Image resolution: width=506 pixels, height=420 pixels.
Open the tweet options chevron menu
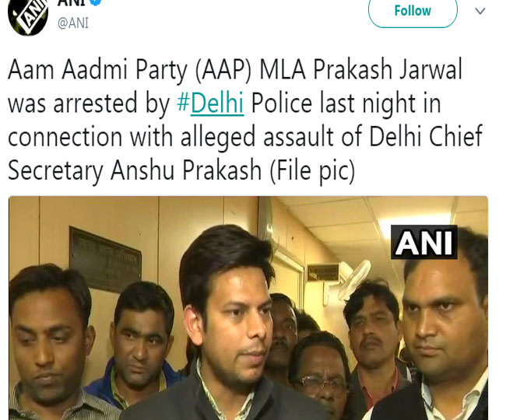coord(480,11)
